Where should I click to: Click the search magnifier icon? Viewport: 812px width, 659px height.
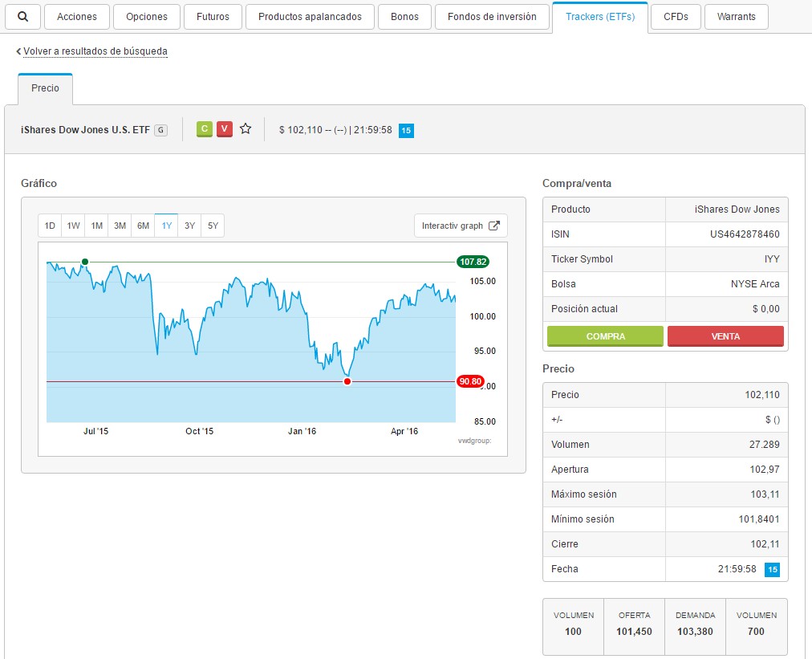pos(22,17)
